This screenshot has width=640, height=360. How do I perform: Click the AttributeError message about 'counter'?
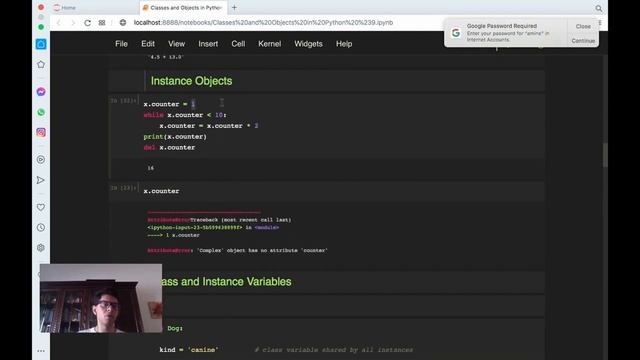click(x=238, y=250)
